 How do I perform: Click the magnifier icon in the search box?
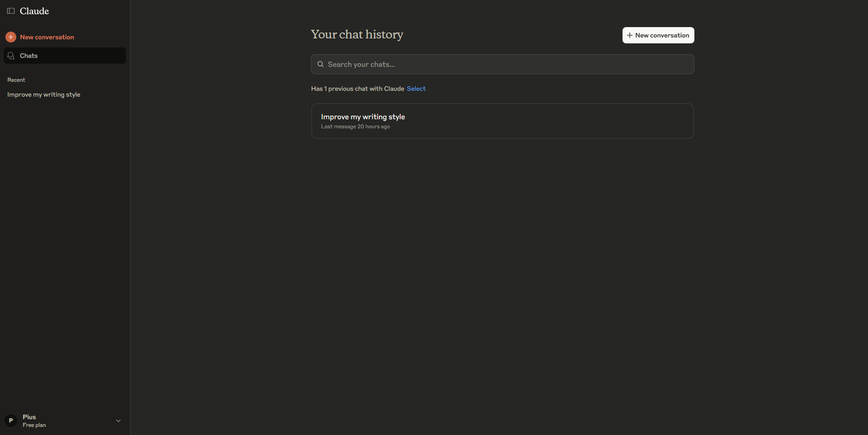click(321, 64)
